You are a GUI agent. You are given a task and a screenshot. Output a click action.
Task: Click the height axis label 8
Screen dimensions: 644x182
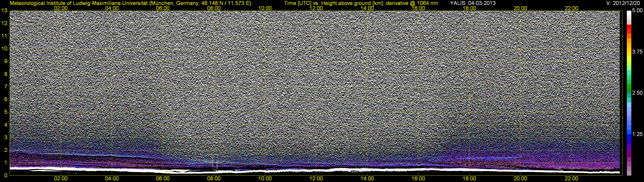[6, 74]
